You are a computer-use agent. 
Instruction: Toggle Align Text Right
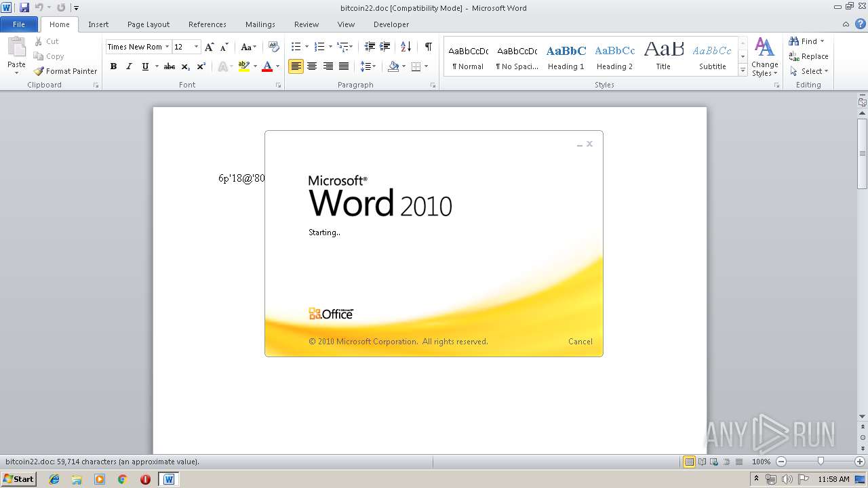328,66
